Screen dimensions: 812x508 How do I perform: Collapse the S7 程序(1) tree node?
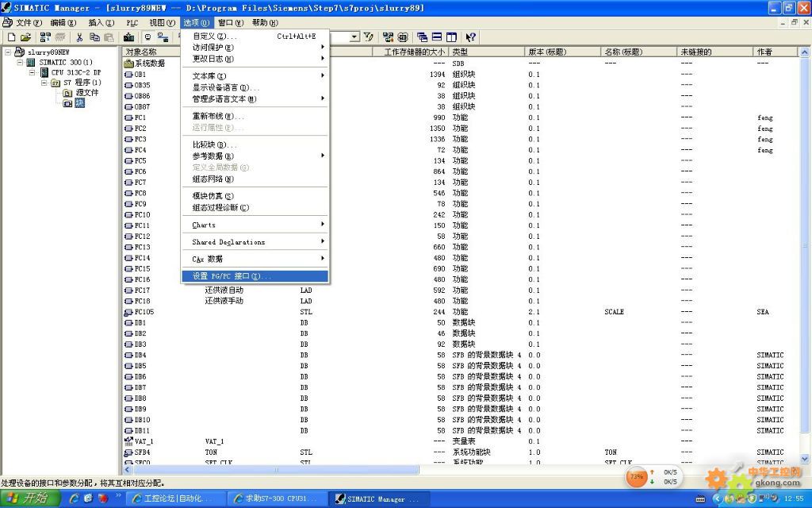tap(44, 83)
